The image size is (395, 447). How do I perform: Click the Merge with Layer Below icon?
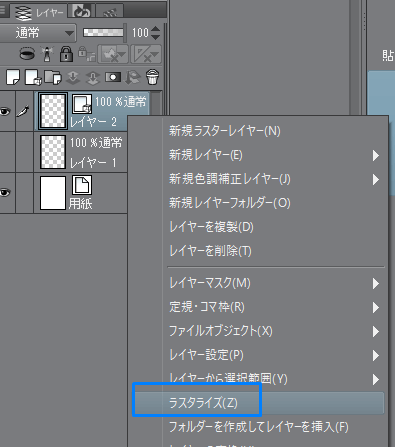(x=93, y=78)
